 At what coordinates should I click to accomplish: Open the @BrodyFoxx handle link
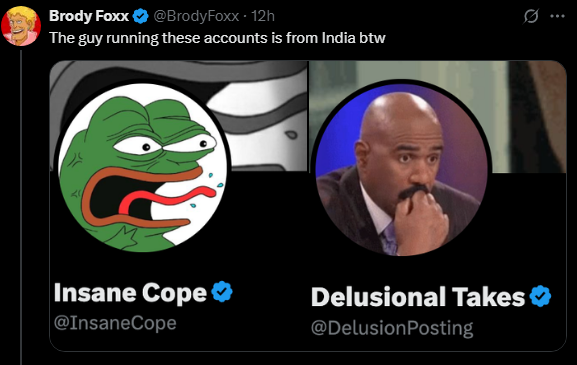click(x=196, y=16)
